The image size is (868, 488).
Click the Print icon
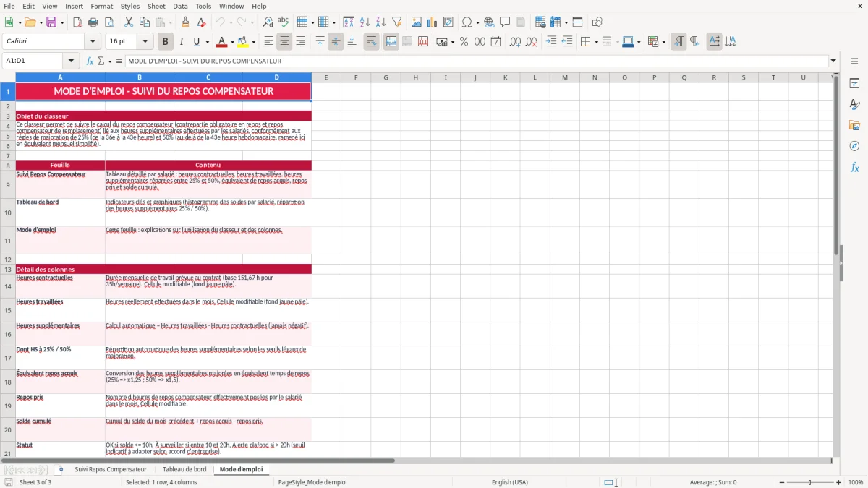tap(93, 22)
